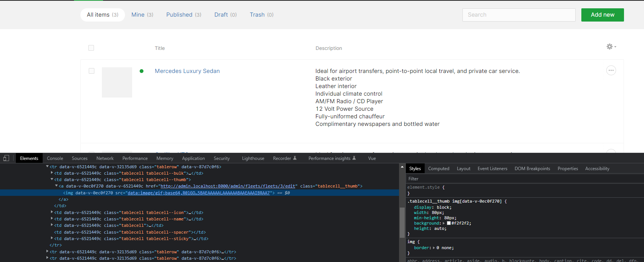Viewport: 644px width, 262px height.
Task: Expand the background property disclosure triangle
Action: tap(444, 223)
